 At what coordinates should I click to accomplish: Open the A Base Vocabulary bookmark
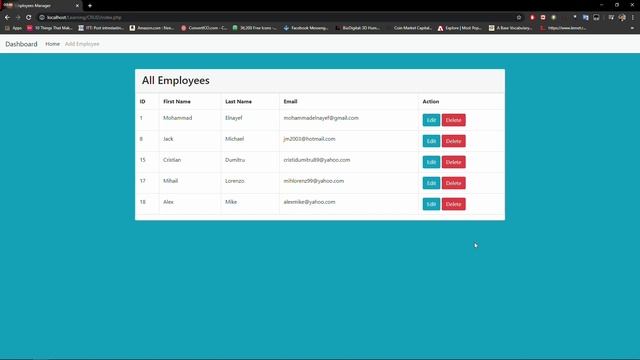coord(511,28)
